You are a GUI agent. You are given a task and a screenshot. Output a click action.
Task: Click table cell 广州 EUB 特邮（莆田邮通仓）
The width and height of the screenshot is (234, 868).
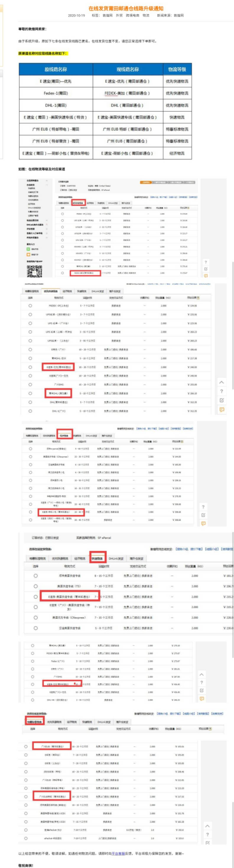click(128, 129)
